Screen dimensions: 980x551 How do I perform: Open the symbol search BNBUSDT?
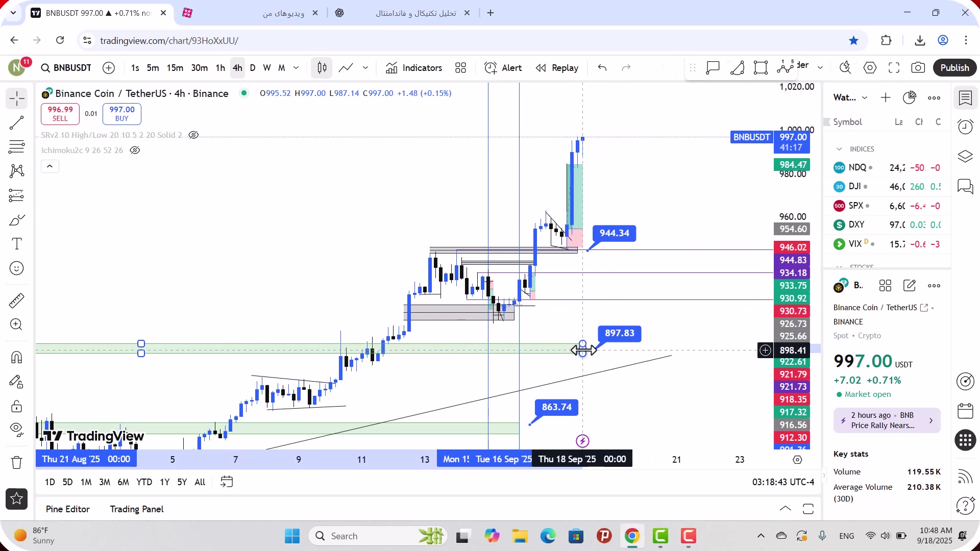point(66,68)
